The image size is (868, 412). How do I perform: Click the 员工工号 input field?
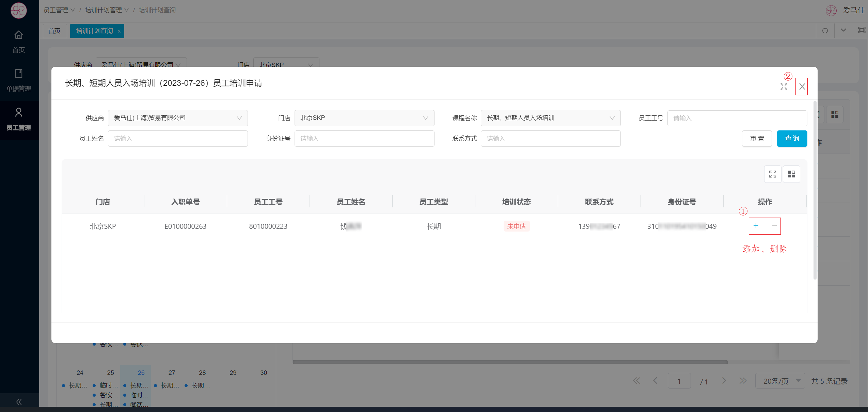(x=737, y=118)
